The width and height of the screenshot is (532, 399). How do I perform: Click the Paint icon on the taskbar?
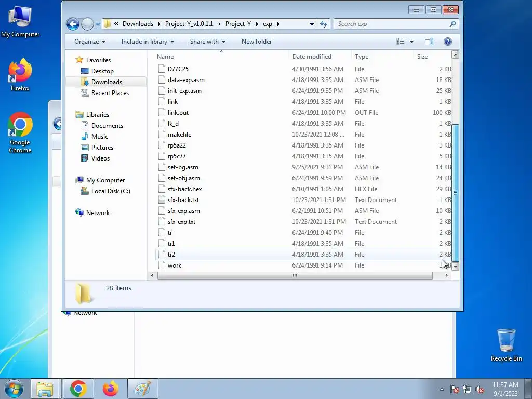point(143,389)
